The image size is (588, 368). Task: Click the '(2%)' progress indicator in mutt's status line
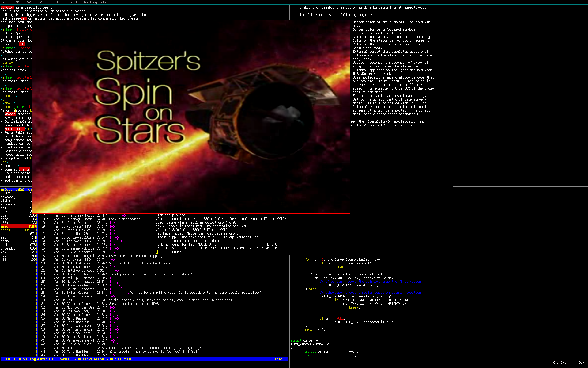click(278, 358)
